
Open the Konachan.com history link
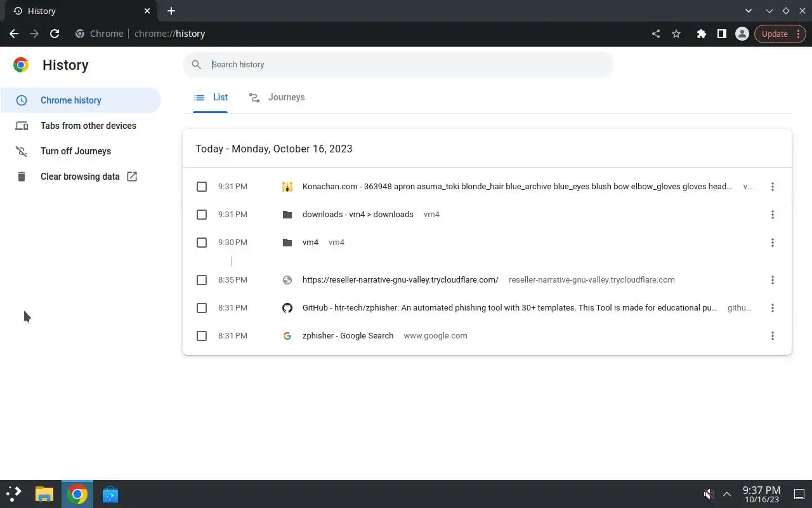[517, 187]
